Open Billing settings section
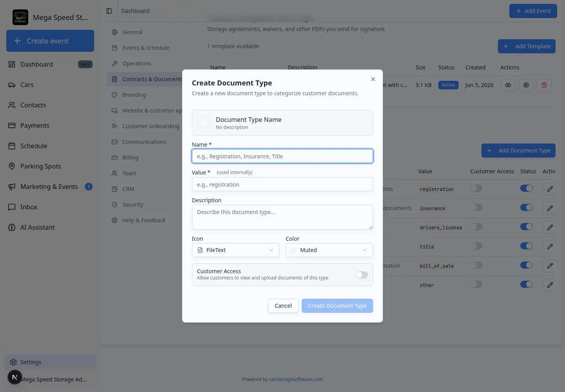Image resolution: width=565 pixels, height=392 pixels. point(145,158)
